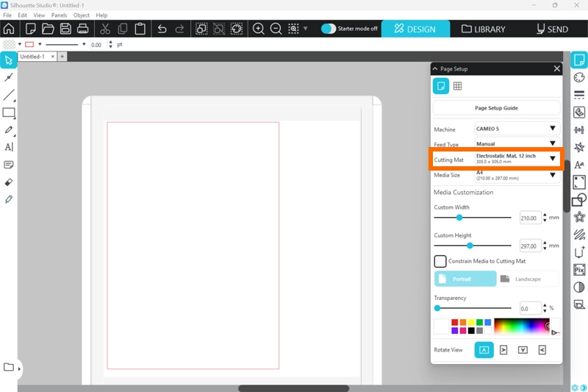Viewport: 588px width, 392px height.
Task: Enable Constrain Media to Cutting Mat checkbox
Action: [440, 261]
